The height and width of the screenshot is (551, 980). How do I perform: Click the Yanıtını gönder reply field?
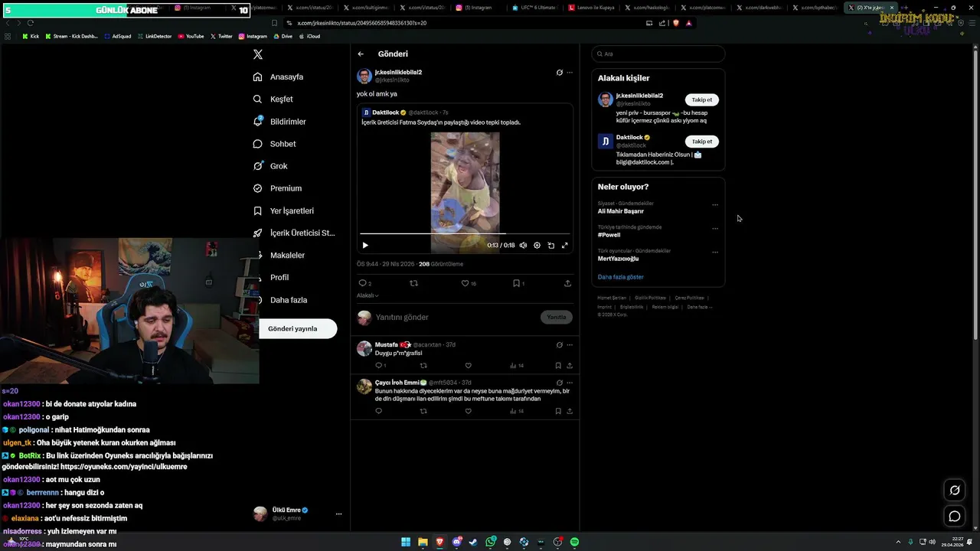pyautogui.click(x=456, y=317)
